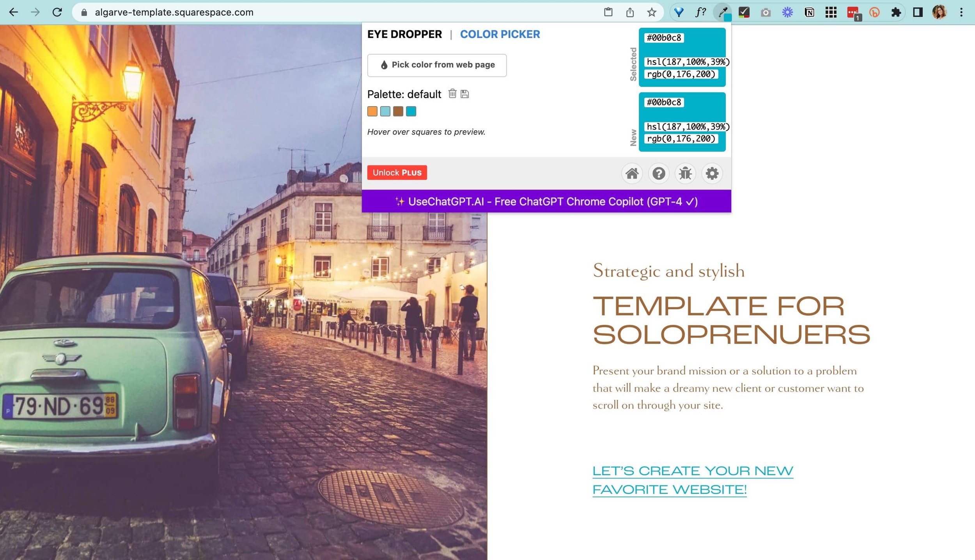Click the copy palette icon
The height and width of the screenshot is (560, 975).
tap(466, 94)
